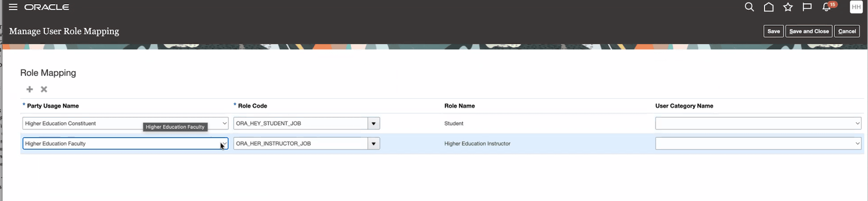Open role code list for ORA_HEY_STUDENT_JOB
Viewport: 868px width, 201px height.
tap(373, 123)
